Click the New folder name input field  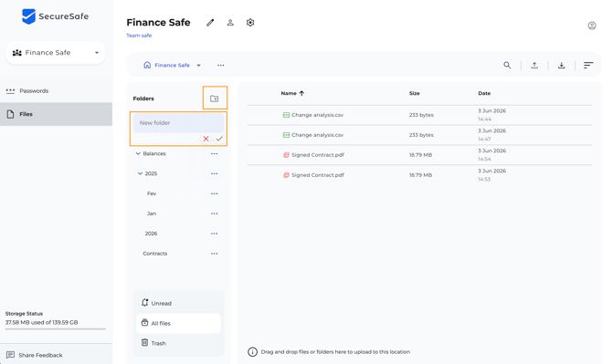point(178,123)
